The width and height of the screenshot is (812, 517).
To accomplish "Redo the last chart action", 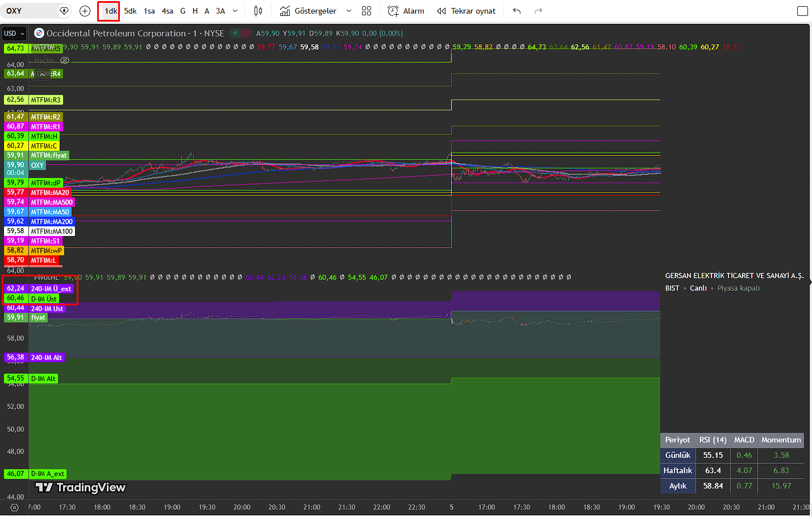I will click(538, 11).
